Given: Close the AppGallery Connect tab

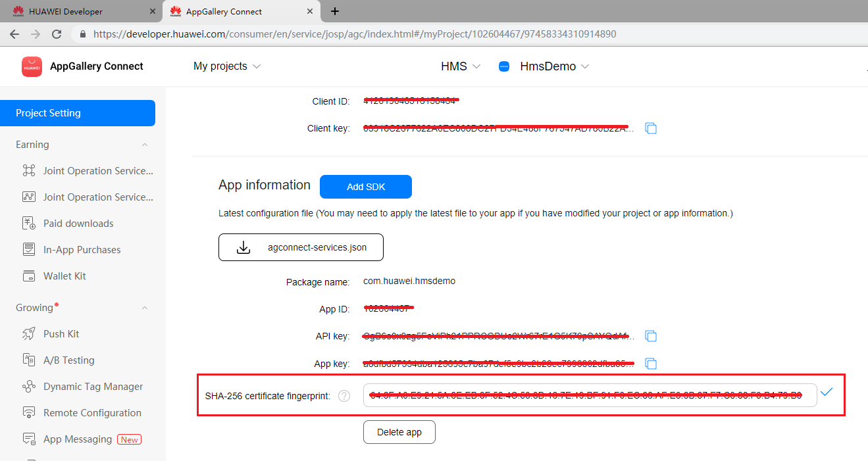Looking at the screenshot, I should point(311,11).
